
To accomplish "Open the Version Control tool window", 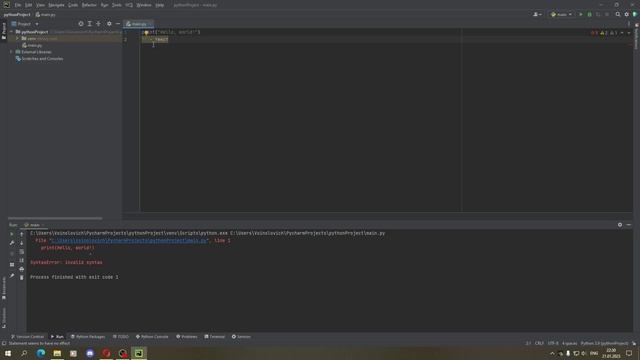I will tap(27, 337).
